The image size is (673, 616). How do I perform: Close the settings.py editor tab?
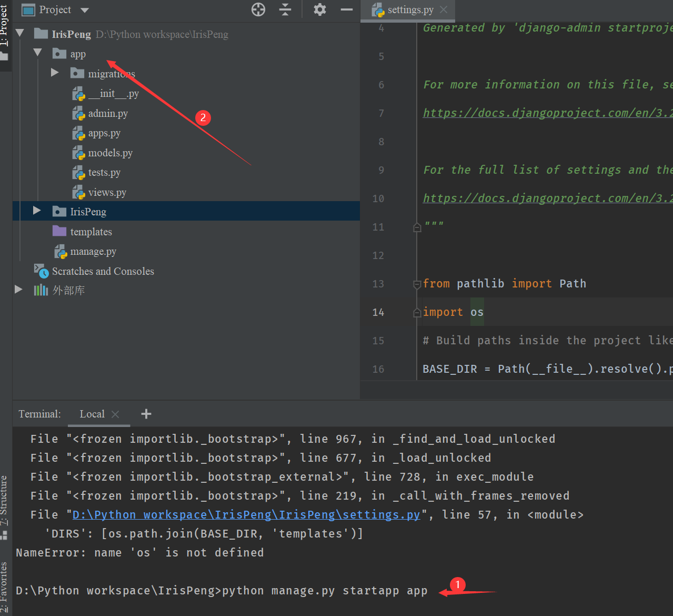click(x=444, y=9)
